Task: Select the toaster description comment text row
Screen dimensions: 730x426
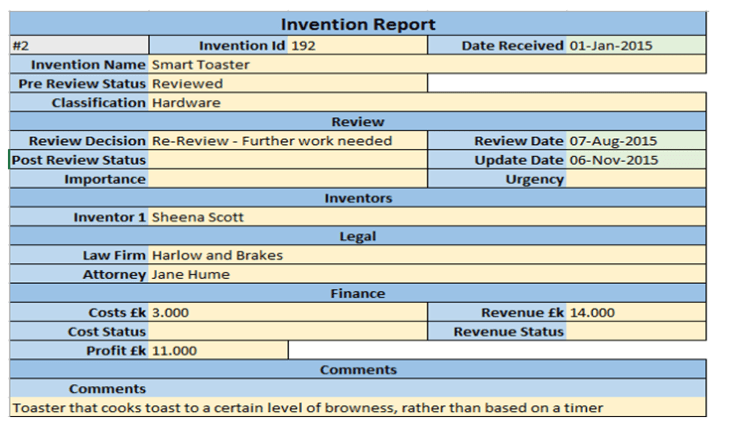Action: click(x=358, y=407)
